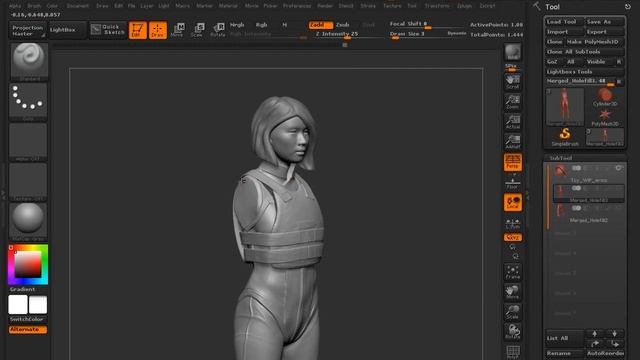
Task: Select the PolyMesh3D tool
Action: click(605, 118)
